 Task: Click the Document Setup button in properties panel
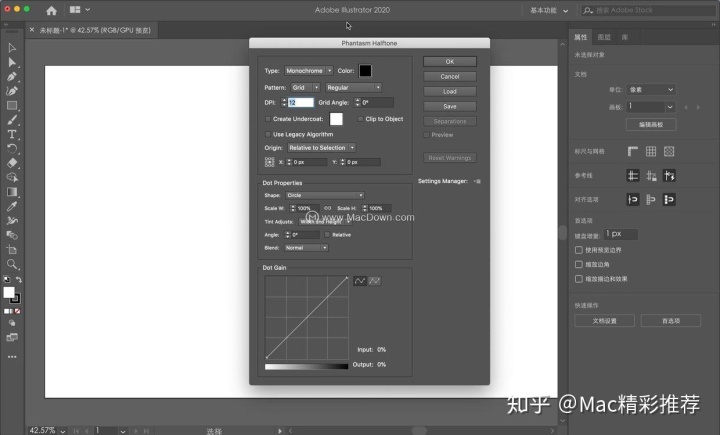[604, 321]
